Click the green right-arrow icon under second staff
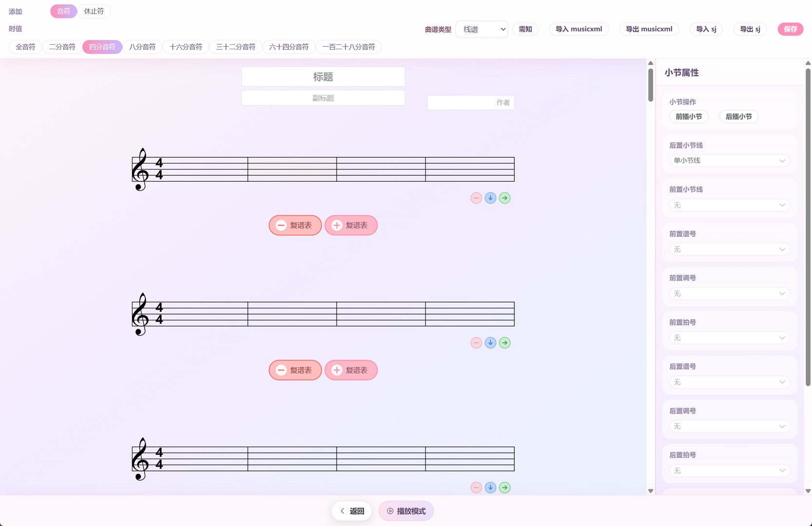812x526 pixels. (x=505, y=343)
